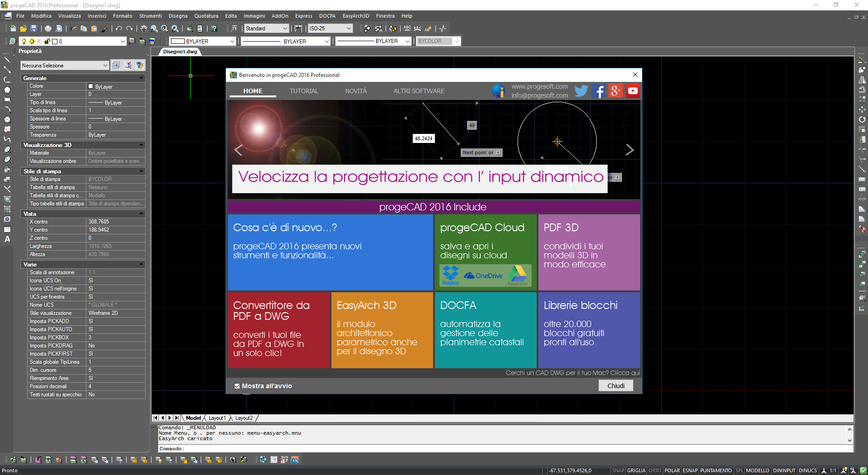The image size is (868, 475).
Task: Click the Chiudi button
Action: point(616,386)
